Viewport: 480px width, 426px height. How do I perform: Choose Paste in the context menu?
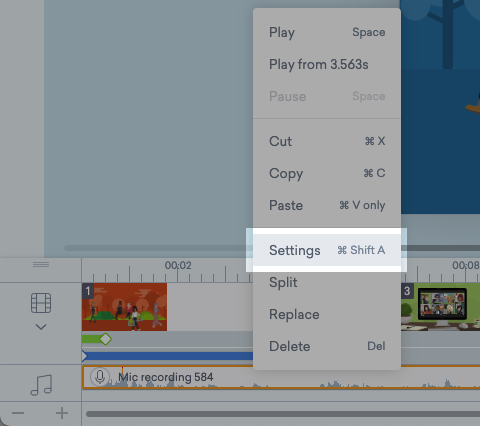tap(327, 205)
